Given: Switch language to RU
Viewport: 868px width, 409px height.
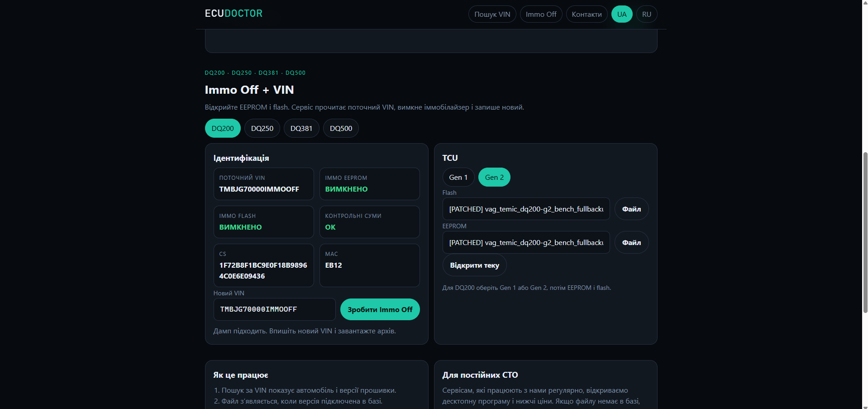Looking at the screenshot, I should [647, 14].
